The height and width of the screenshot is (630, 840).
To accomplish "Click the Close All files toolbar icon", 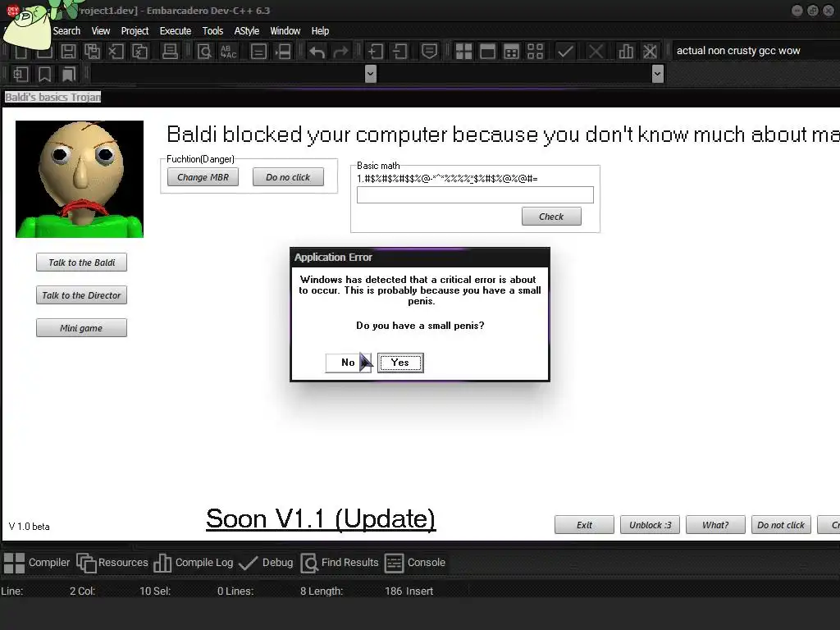I will click(139, 52).
